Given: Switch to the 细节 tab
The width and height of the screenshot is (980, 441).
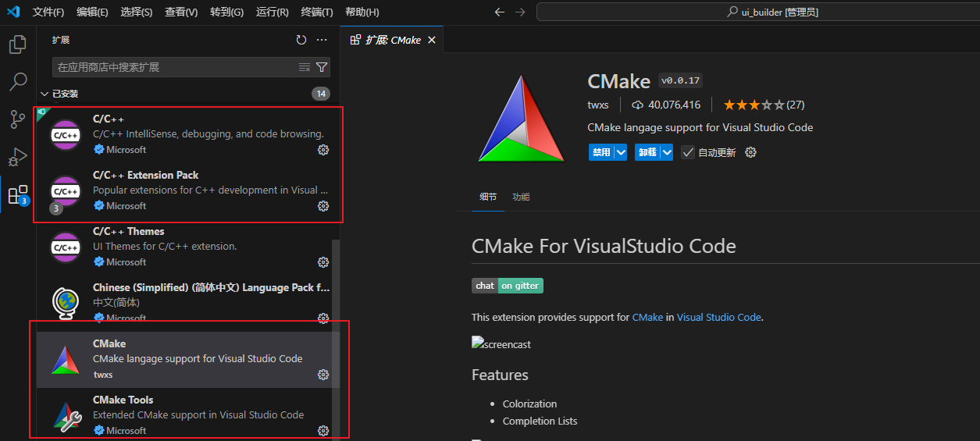Looking at the screenshot, I should point(488,197).
